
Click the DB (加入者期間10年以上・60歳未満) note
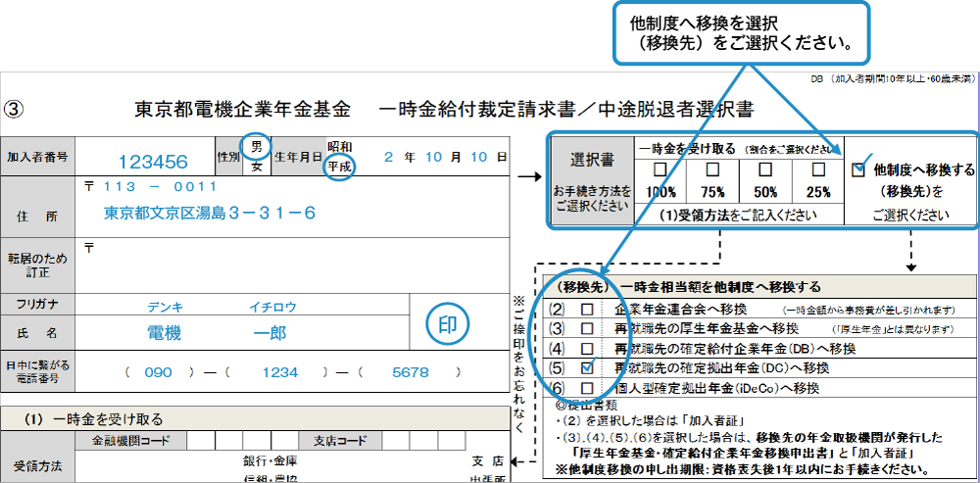pyautogui.click(x=891, y=78)
